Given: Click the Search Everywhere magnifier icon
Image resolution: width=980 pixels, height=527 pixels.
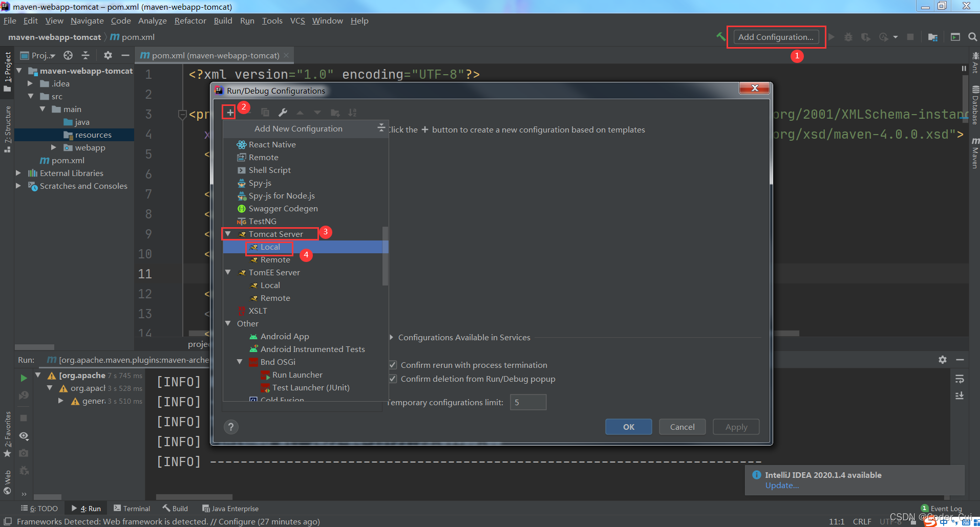Looking at the screenshot, I should click(972, 37).
